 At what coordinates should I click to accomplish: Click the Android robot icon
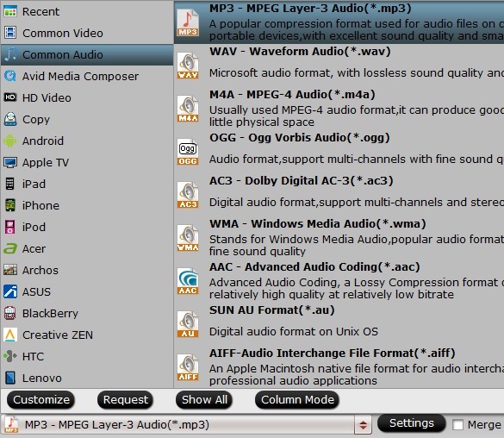pyautogui.click(x=10, y=141)
